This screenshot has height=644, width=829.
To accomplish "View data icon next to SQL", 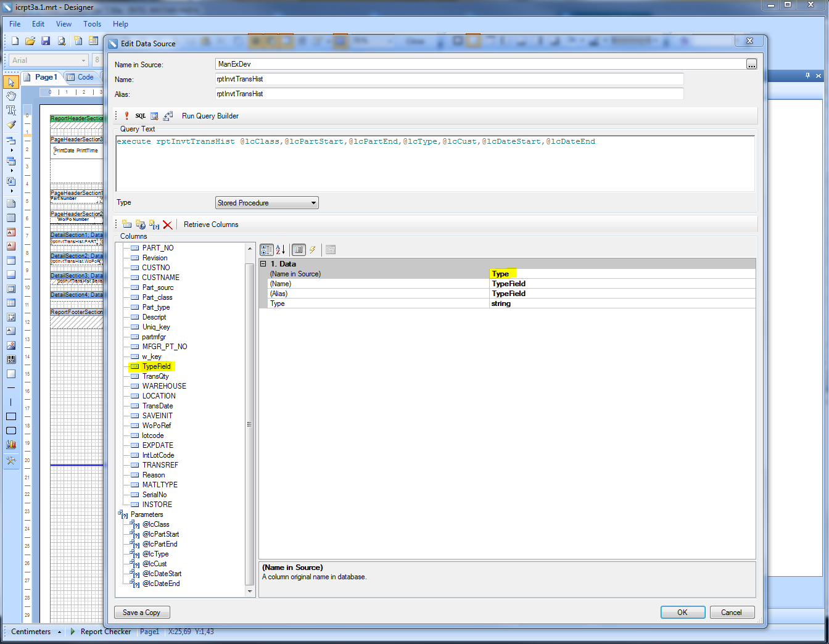I will (x=154, y=116).
